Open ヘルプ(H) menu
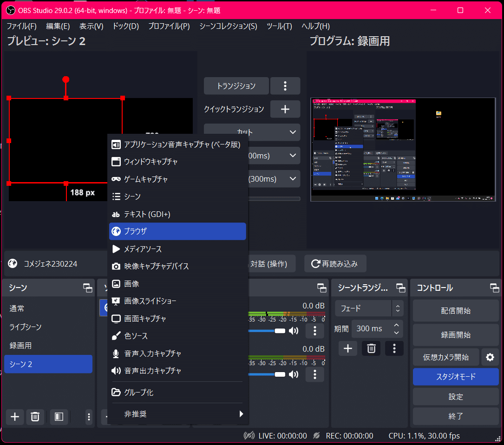Image resolution: width=504 pixels, height=445 pixels. point(316,26)
